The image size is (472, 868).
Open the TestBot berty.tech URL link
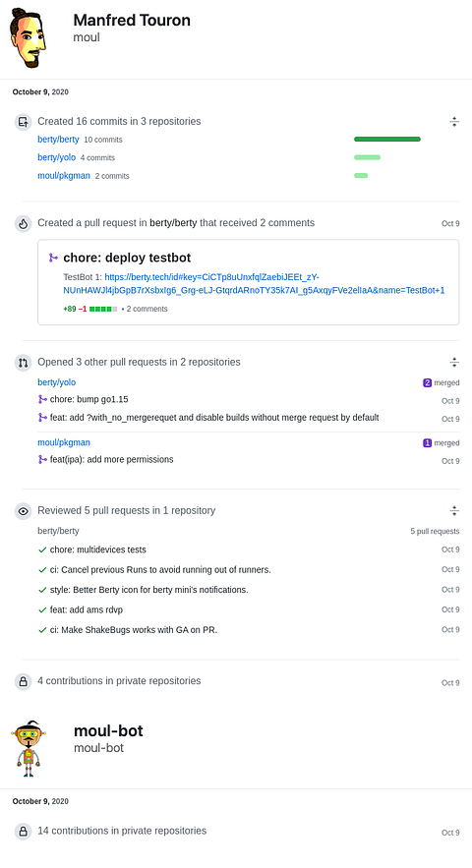coord(255,283)
